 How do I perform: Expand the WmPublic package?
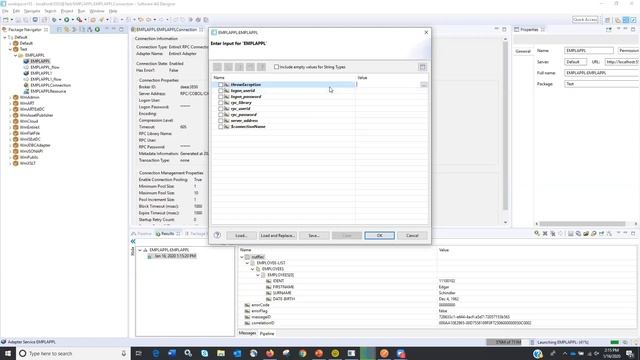(x=10, y=157)
